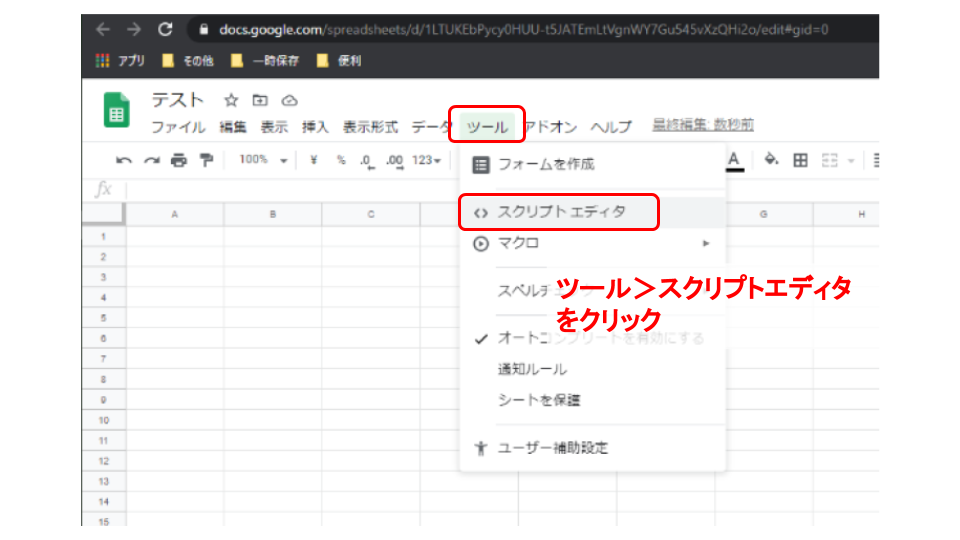This screenshot has width=960, height=540.
Task: Select row 10 header
Action: [x=103, y=420]
